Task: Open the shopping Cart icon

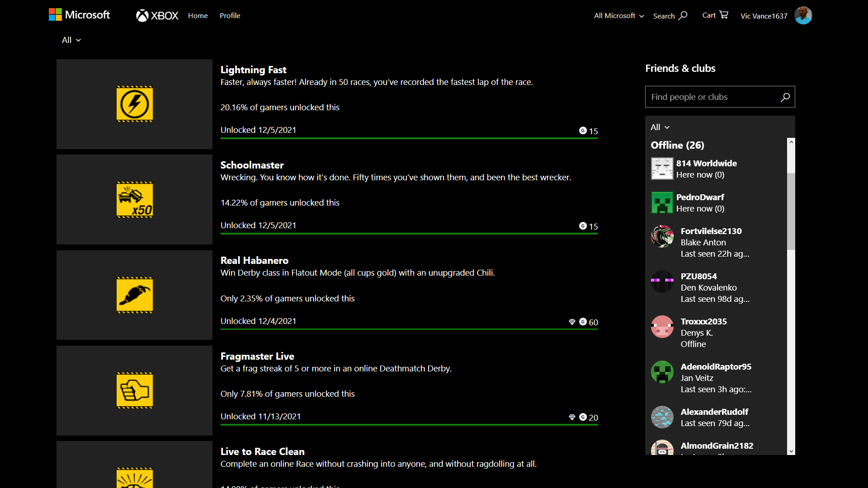Action: 724,15
